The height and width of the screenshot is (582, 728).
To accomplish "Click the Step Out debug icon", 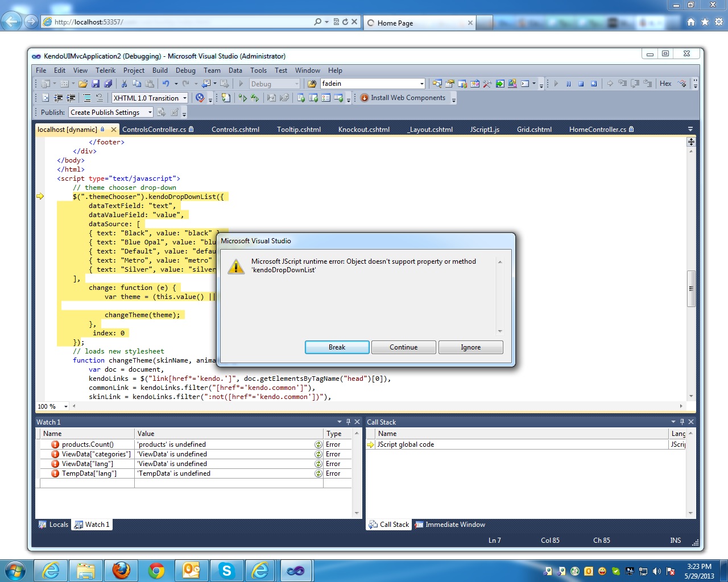I will tap(648, 84).
